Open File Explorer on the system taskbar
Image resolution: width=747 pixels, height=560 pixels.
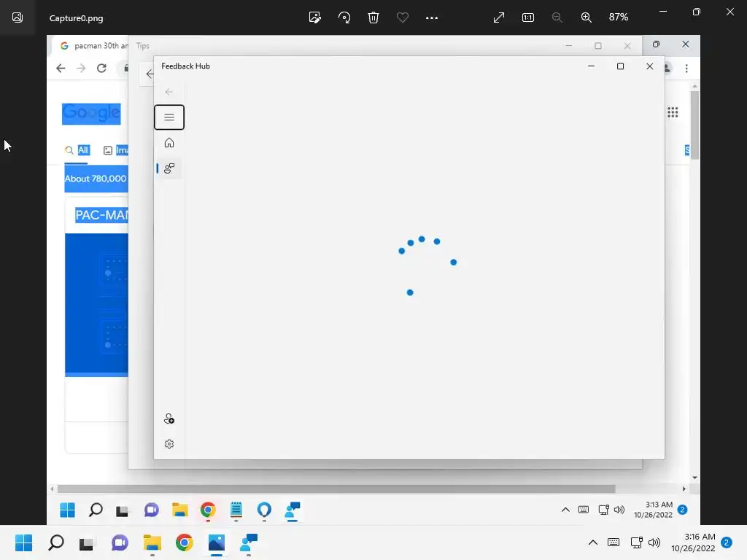point(152,542)
